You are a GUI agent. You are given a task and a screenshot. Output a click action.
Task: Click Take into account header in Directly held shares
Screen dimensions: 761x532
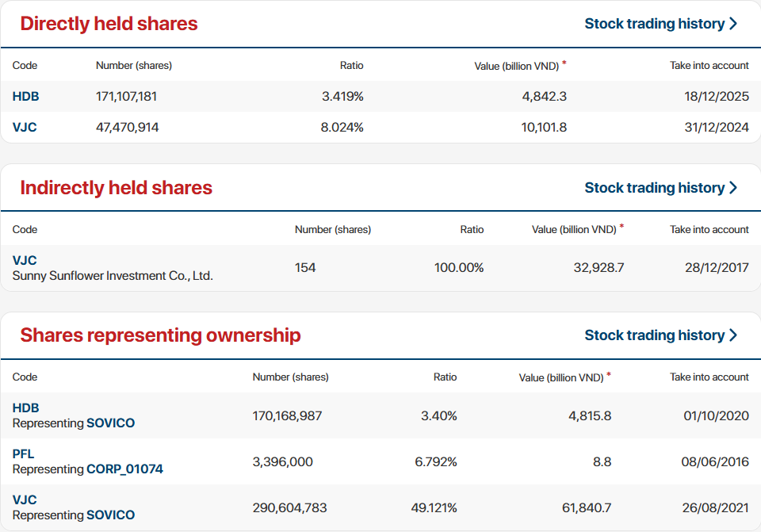tap(709, 66)
